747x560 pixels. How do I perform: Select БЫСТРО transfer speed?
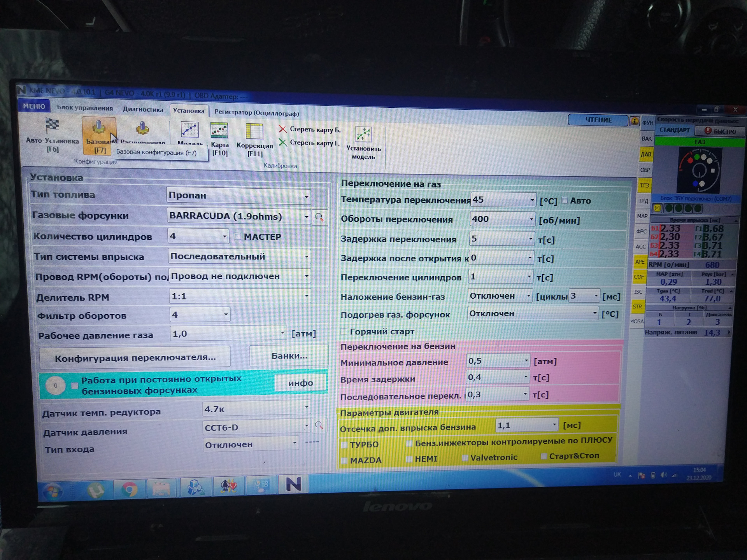tap(721, 131)
